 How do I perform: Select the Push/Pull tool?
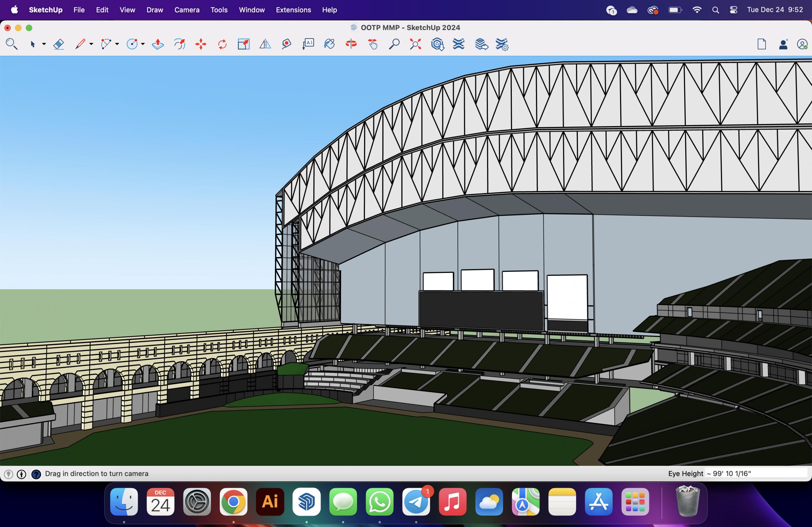(158, 44)
